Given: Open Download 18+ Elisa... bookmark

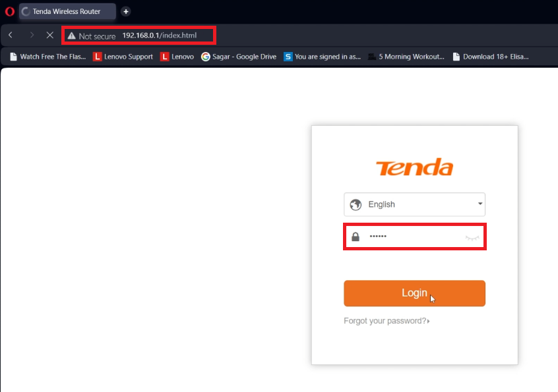Looking at the screenshot, I should [x=490, y=57].
